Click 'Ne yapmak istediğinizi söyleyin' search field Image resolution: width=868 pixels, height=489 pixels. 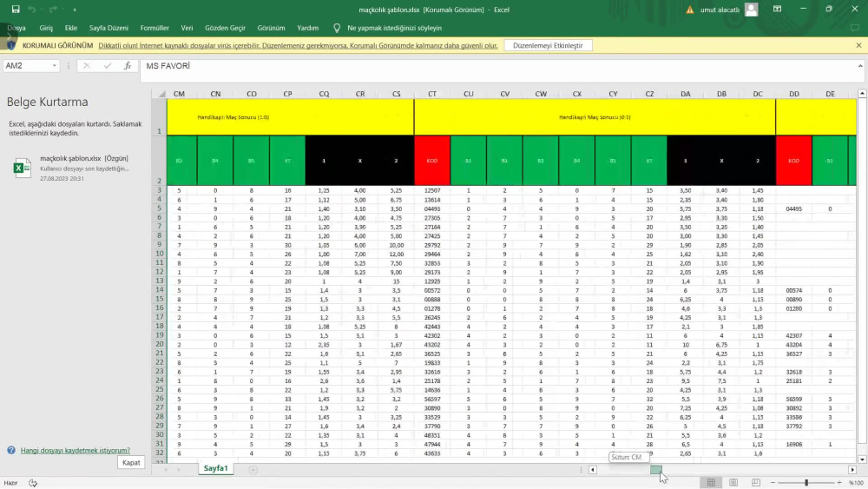pyautogui.click(x=394, y=28)
